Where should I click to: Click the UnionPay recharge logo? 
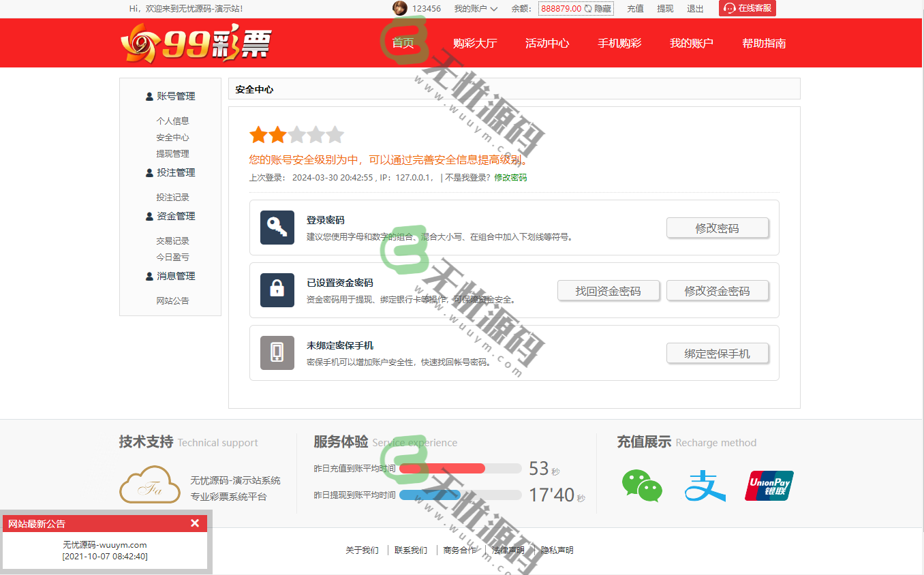click(769, 486)
